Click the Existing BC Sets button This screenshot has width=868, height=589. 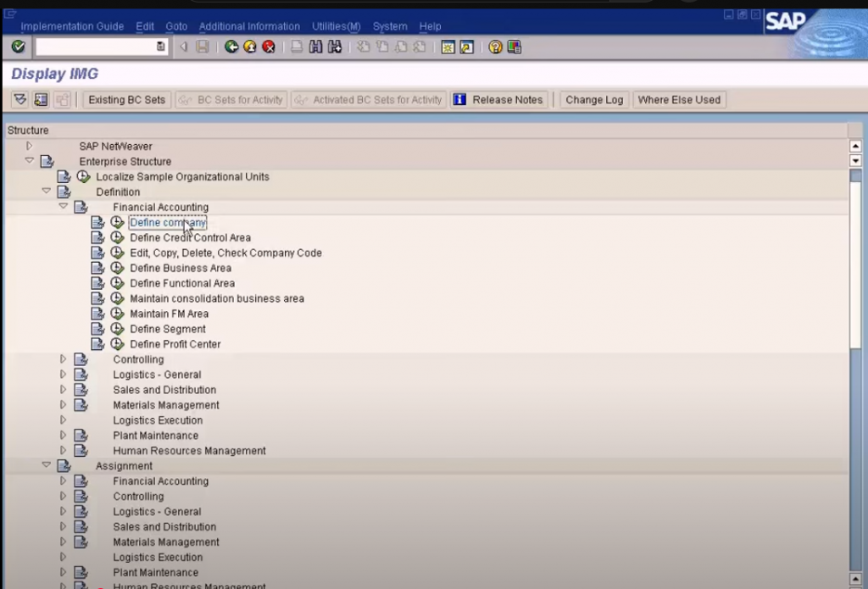(127, 100)
